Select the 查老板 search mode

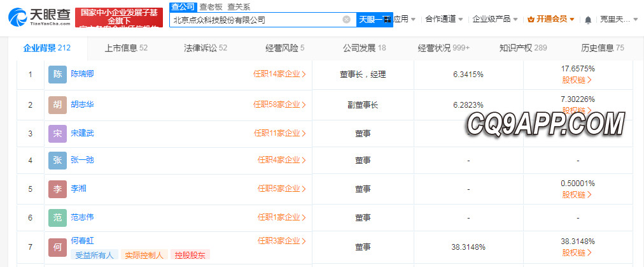click(211, 7)
